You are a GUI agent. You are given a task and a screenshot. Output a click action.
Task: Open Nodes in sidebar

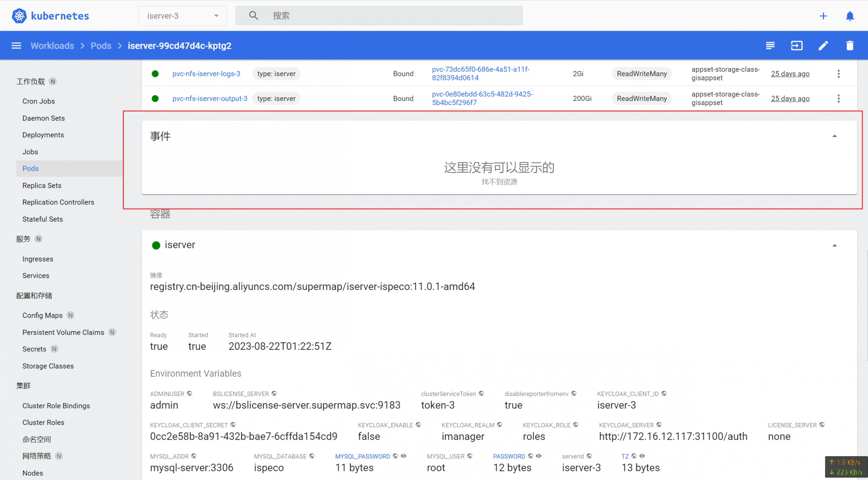click(32, 473)
